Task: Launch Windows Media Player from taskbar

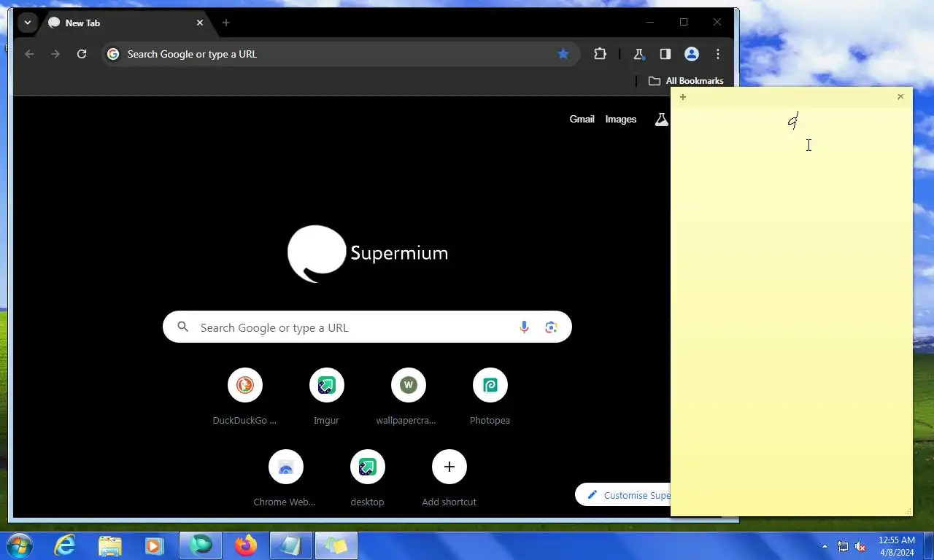Action: pyautogui.click(x=154, y=545)
